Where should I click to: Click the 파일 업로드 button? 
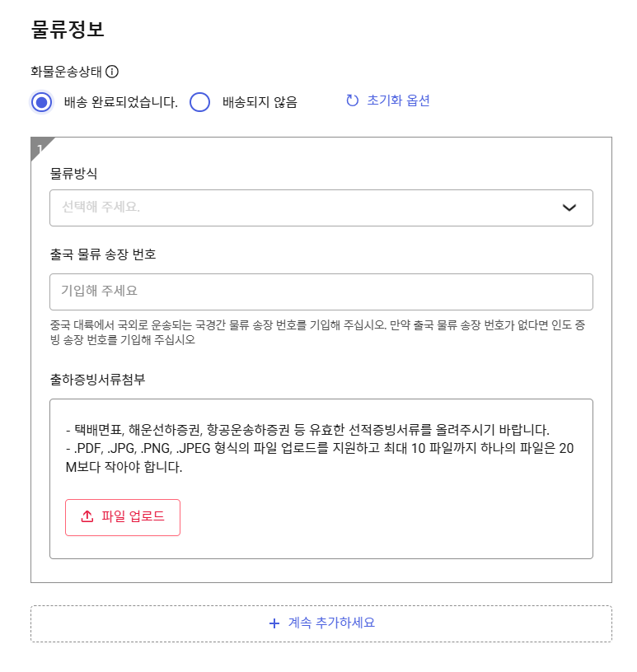123,517
